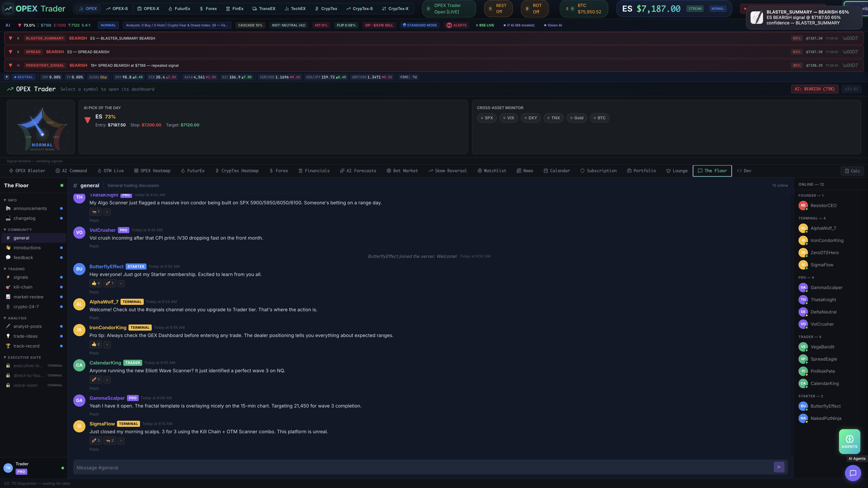Dismiss the BLASTER_SUMMARY bearish alert row
The width and height of the screenshot is (868, 488).
[x=850, y=38]
